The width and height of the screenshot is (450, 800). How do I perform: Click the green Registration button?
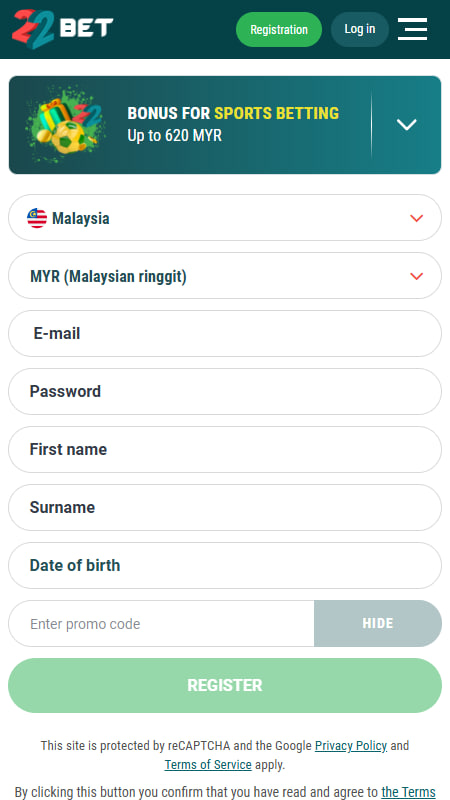coord(279,30)
